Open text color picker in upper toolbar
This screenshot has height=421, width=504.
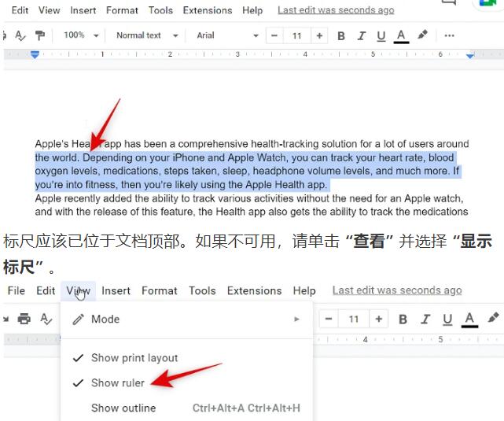[x=401, y=36]
